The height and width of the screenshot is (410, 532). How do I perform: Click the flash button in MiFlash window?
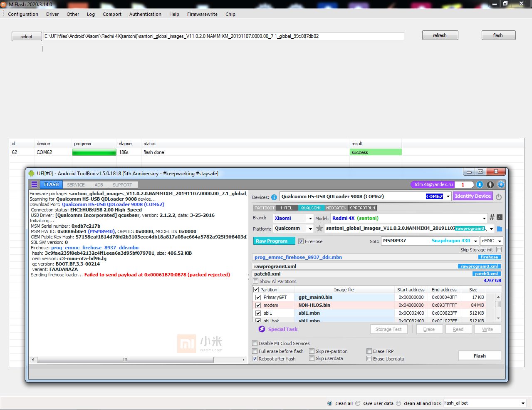(x=498, y=35)
